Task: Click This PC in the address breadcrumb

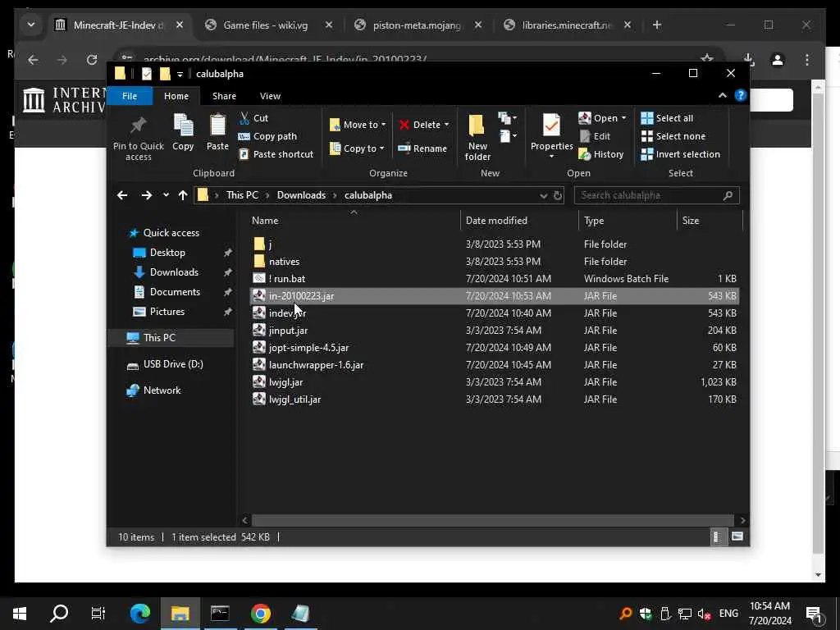Action: (242, 195)
